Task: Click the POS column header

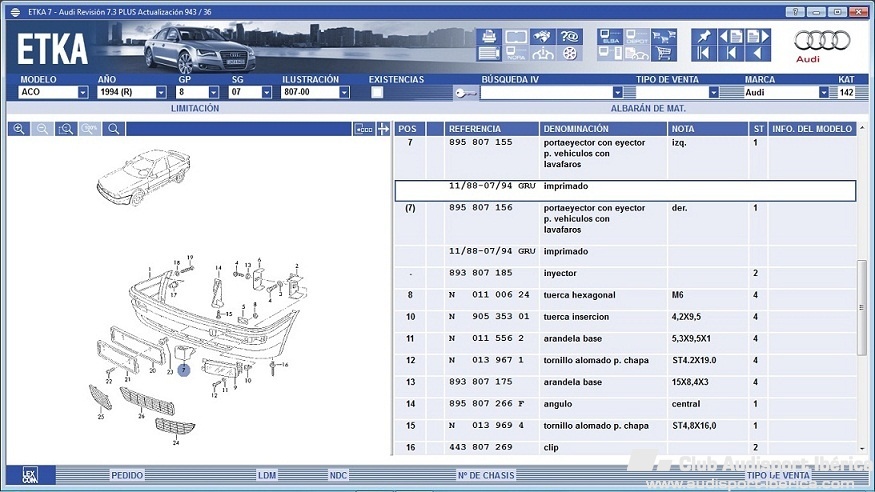Action: [x=410, y=129]
